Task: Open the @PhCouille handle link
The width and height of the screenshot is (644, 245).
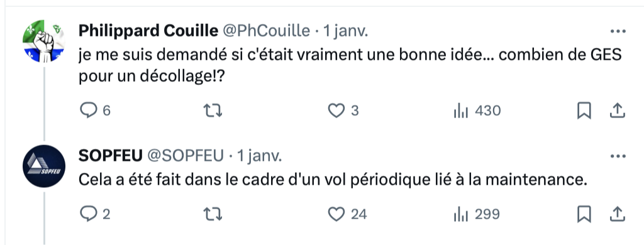Action: [x=266, y=31]
